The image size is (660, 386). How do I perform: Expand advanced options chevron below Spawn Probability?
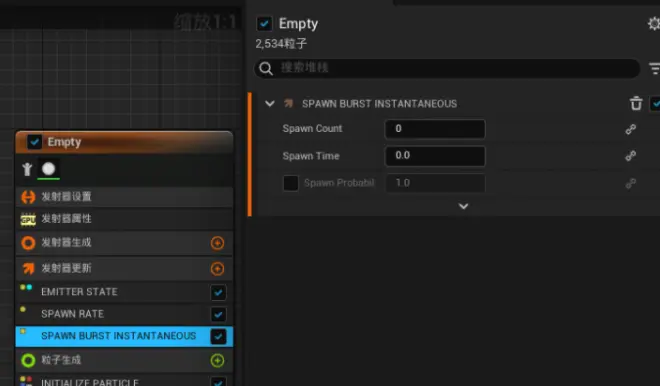point(463,206)
